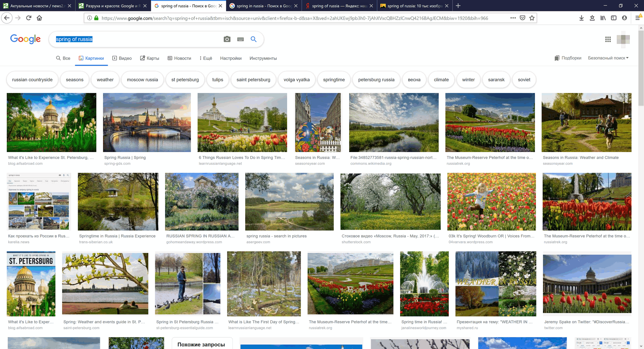Screen dimensions: 644x349
Task: Reload the current page
Action: (x=29, y=18)
